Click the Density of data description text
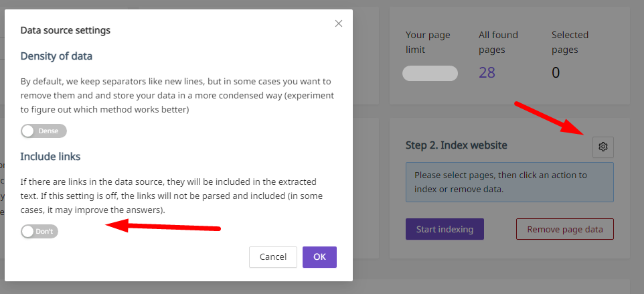This screenshot has height=294, width=644. pos(177,96)
